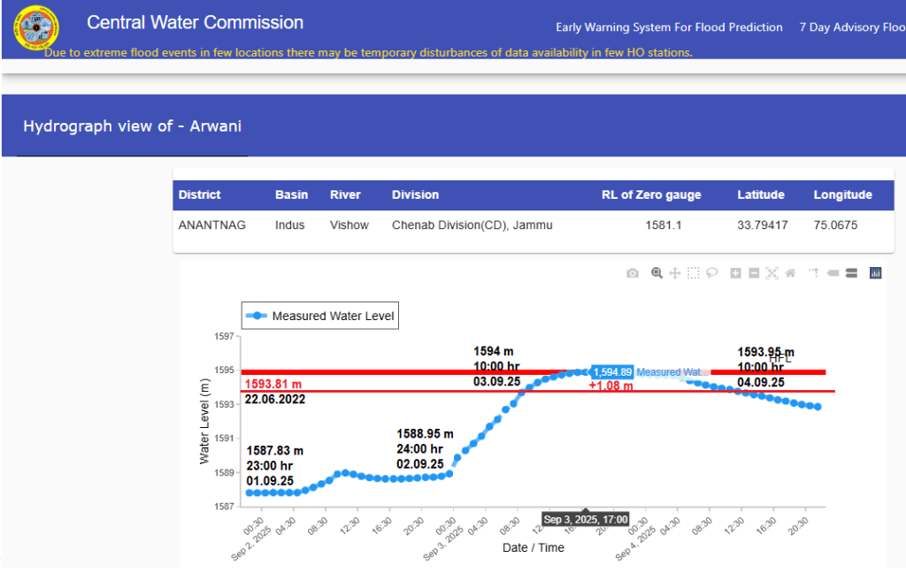Autoscale the hydrograph axes
The width and height of the screenshot is (906, 588).
click(x=772, y=273)
